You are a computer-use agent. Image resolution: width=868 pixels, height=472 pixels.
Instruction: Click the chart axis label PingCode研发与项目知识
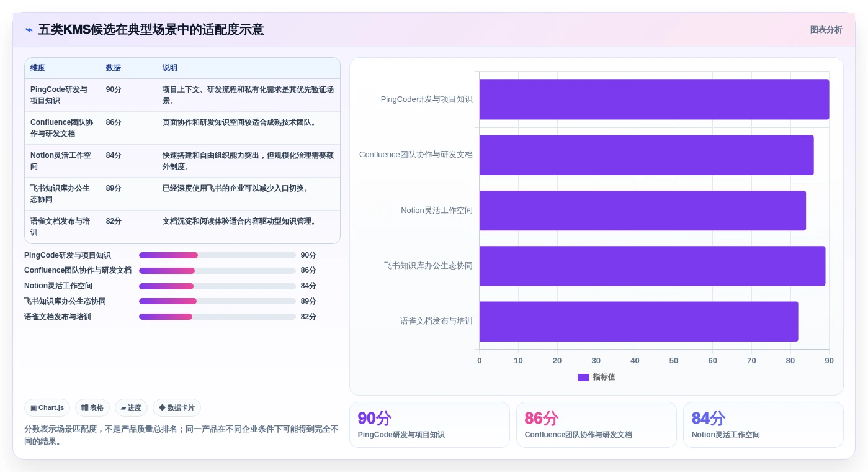click(427, 99)
